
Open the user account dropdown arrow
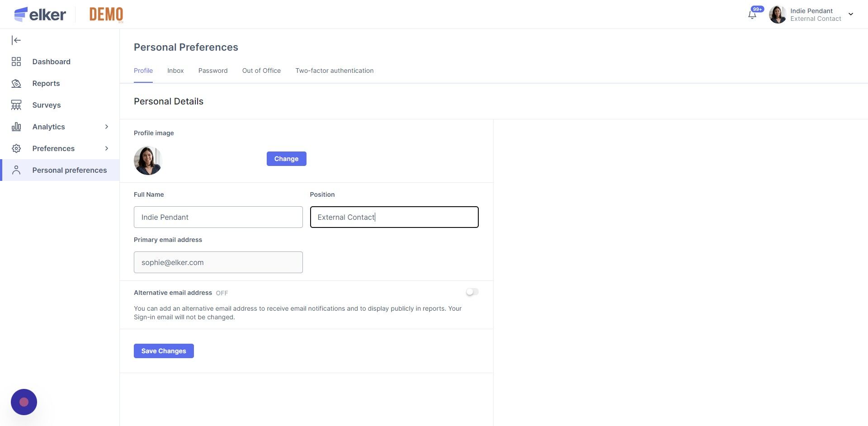point(851,14)
